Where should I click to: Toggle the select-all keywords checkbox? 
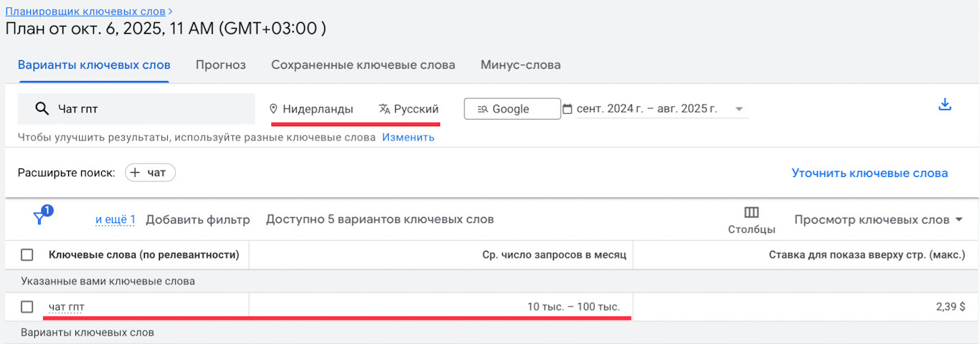(27, 254)
